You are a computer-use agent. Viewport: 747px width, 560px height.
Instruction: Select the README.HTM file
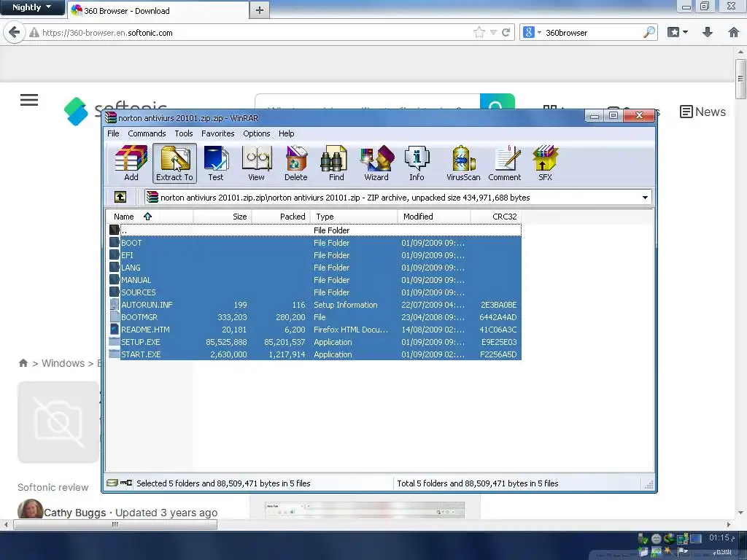315,330
